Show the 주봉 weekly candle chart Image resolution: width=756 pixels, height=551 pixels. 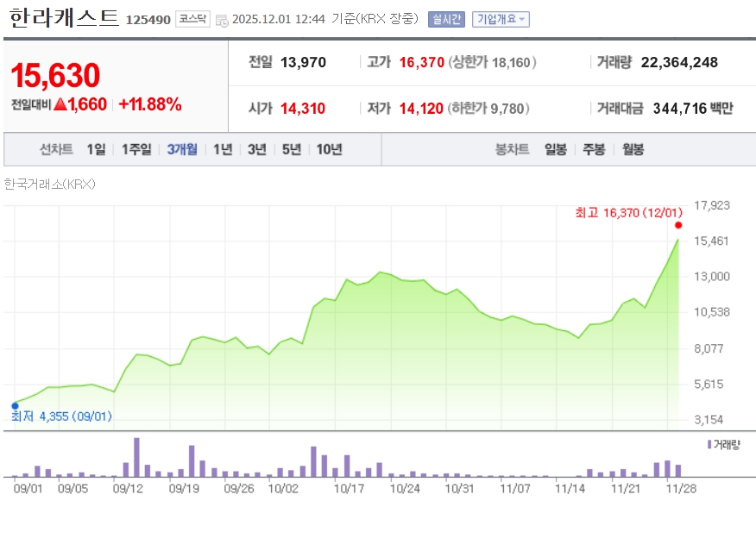click(x=594, y=149)
